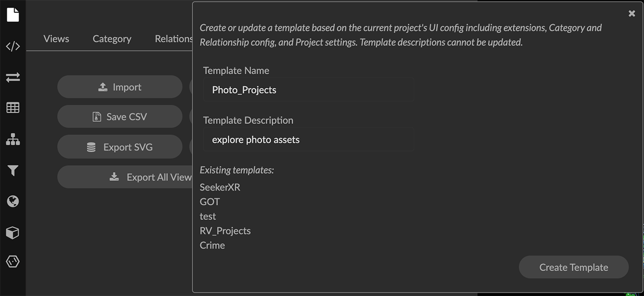Select the 3D cube sidebar icon
This screenshot has width=644, height=296.
(13, 233)
